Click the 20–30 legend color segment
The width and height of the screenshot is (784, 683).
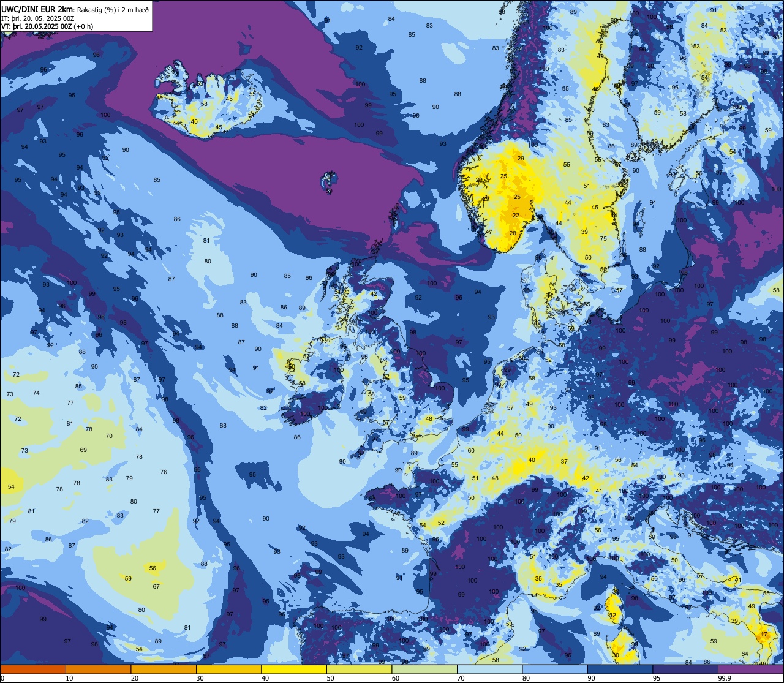(x=164, y=669)
